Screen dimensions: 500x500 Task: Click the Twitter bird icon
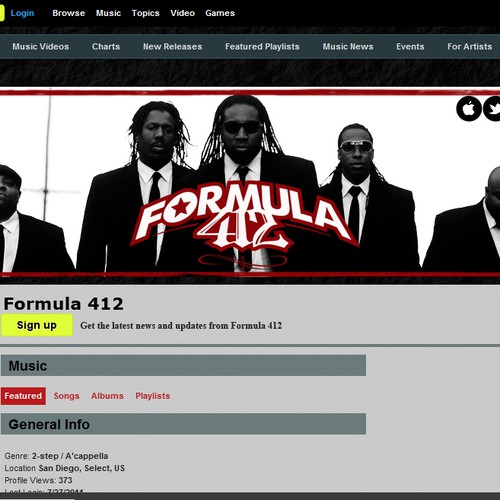coord(492,109)
